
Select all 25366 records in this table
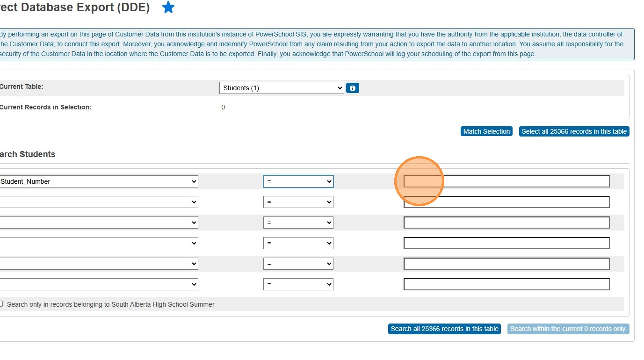[x=574, y=131]
